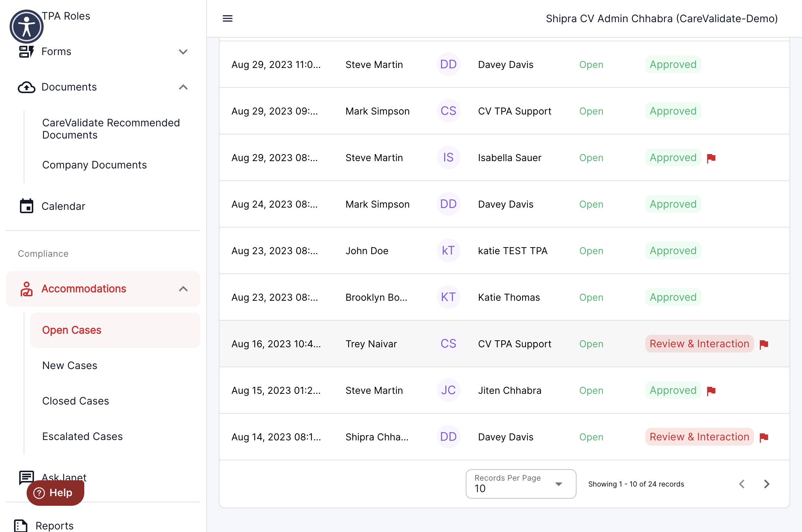Open the accessibility widget icon

[26, 27]
